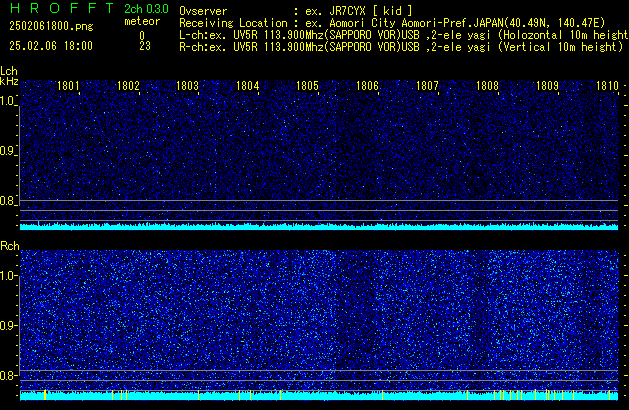The width and height of the screenshot is (629, 410).
Task: Click the 'Lch' channel label
Action: coord(9,71)
